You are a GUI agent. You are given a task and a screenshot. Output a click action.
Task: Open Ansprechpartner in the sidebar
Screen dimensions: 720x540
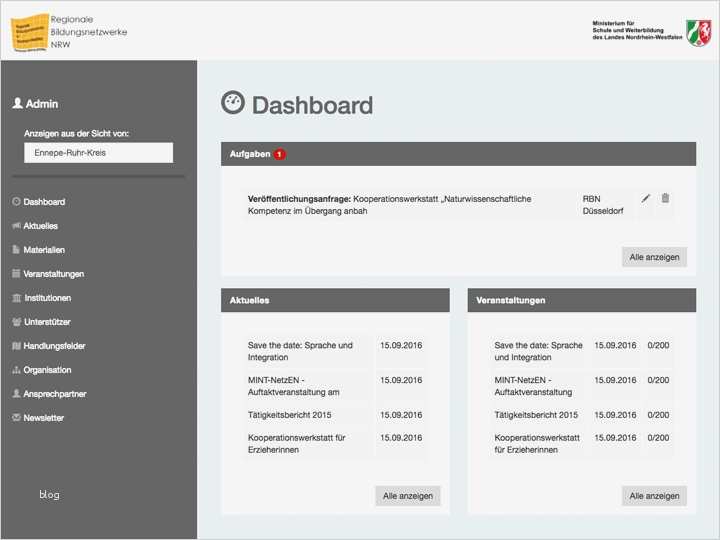(x=55, y=394)
